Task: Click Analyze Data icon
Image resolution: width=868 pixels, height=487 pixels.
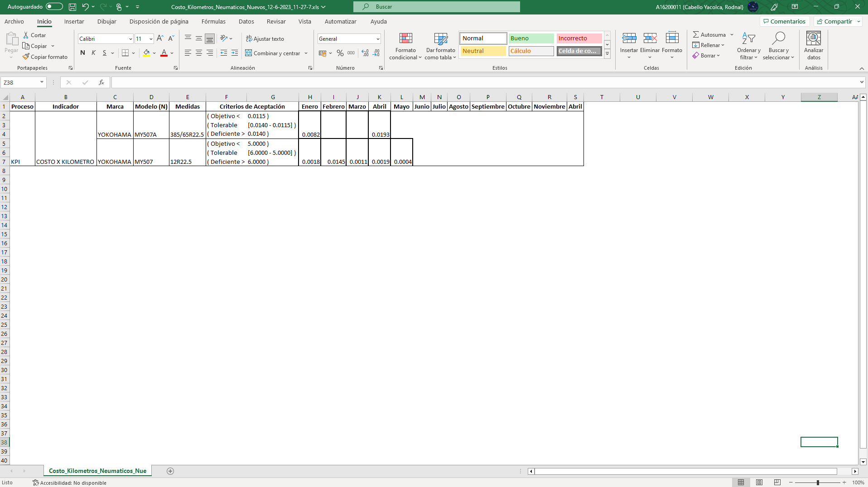Action: (x=813, y=39)
